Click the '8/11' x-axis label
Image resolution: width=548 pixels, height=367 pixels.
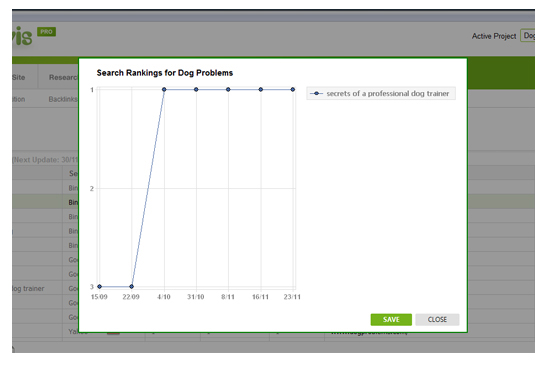(x=228, y=297)
